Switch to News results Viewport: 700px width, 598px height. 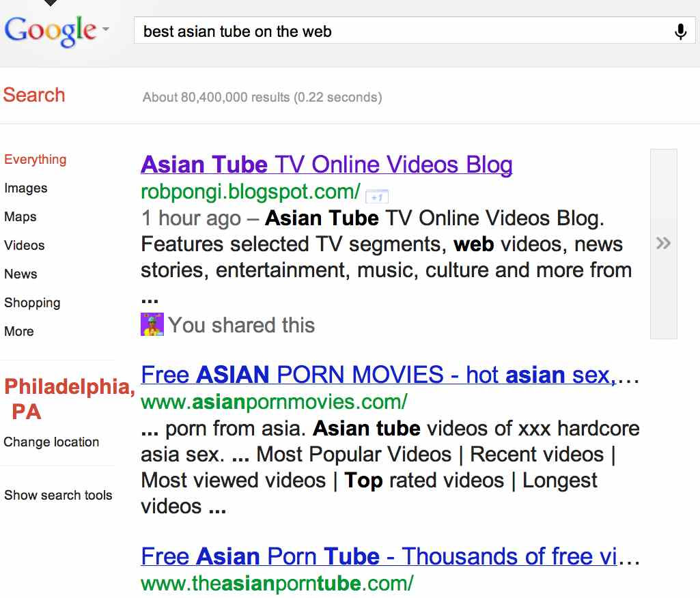point(20,274)
